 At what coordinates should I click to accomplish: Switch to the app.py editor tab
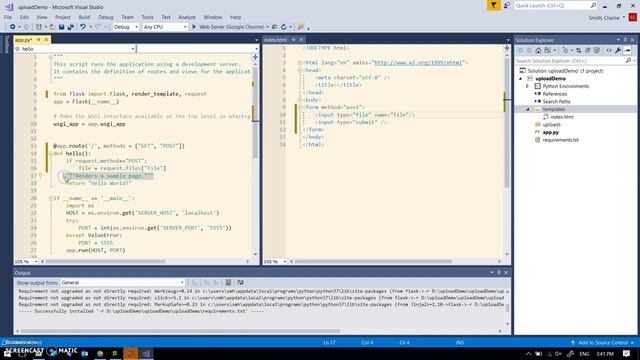point(23,40)
